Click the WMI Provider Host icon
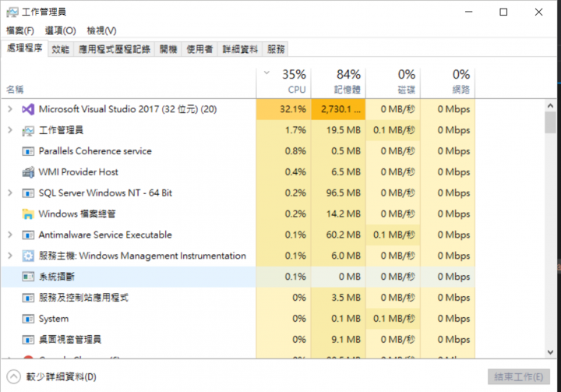The image size is (561, 392). [28, 172]
